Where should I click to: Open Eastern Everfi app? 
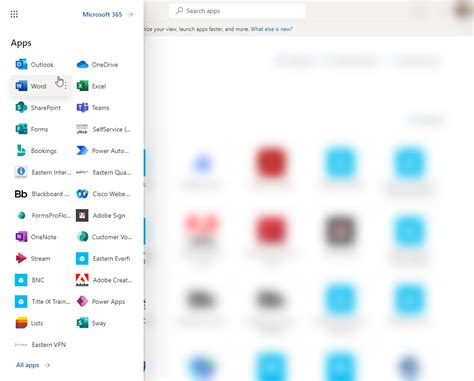[103, 258]
